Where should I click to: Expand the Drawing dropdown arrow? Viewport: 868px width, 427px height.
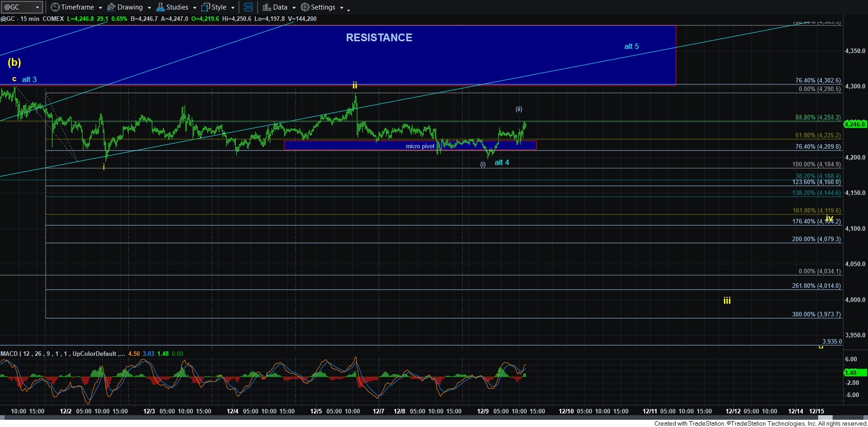(149, 8)
